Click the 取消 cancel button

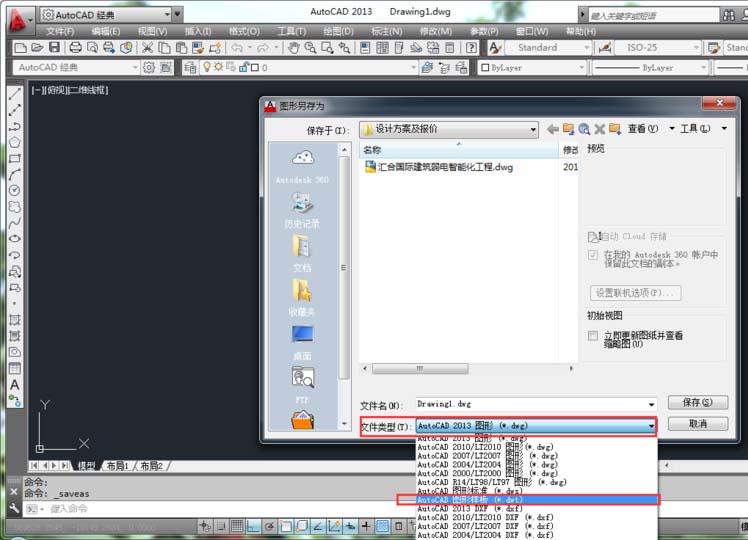click(698, 424)
